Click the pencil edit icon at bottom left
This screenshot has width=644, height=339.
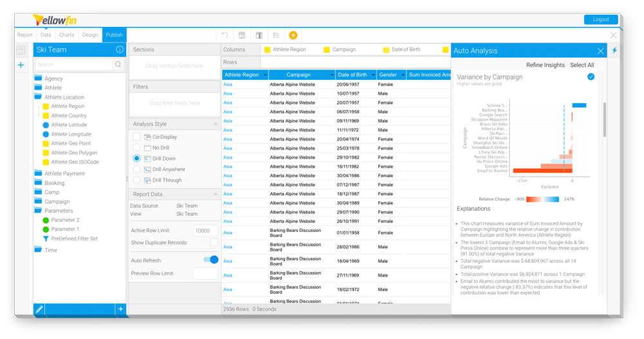[x=39, y=309]
